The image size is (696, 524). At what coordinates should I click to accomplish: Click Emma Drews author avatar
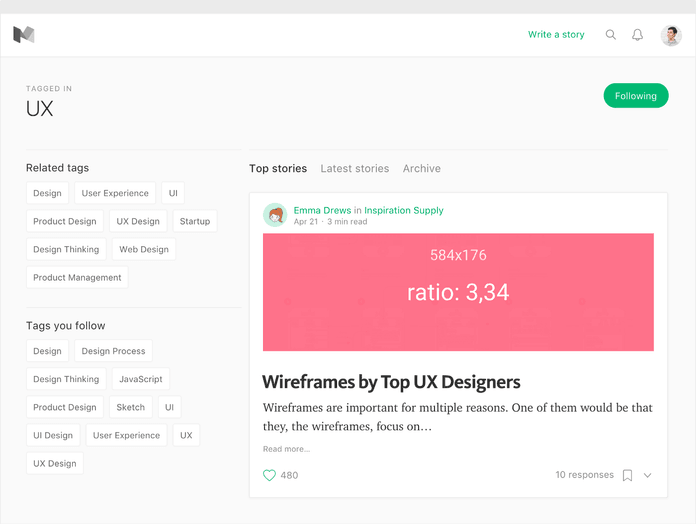tap(275, 215)
